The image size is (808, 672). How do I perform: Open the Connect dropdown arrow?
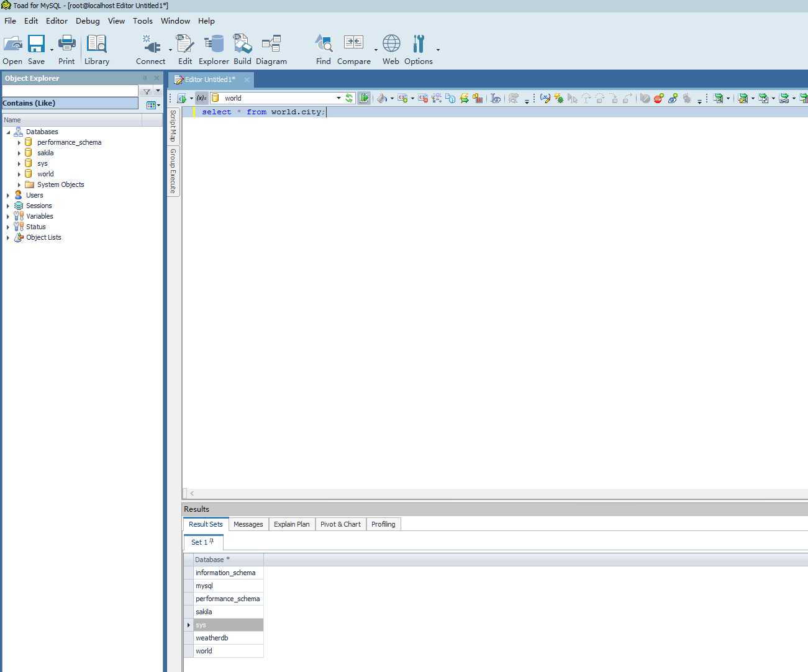(x=170, y=50)
